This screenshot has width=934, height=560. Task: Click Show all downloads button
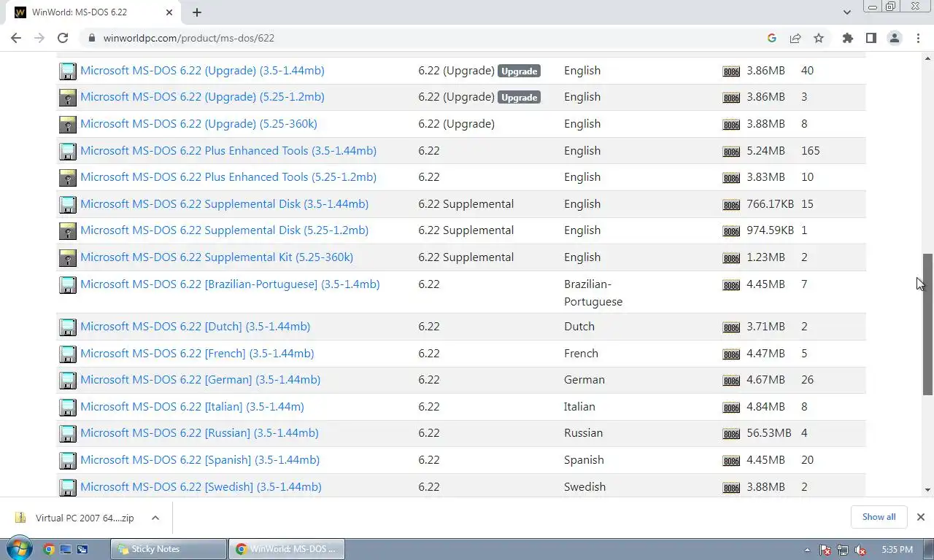(879, 517)
